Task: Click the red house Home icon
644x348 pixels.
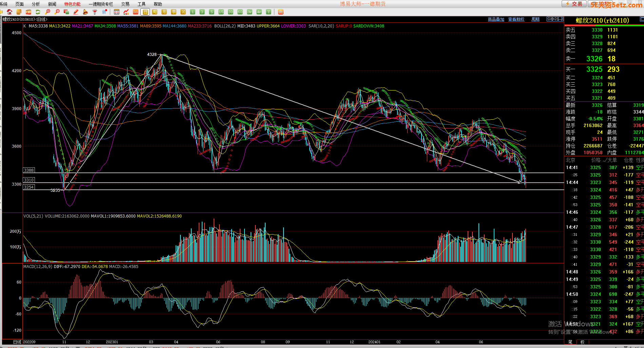Action: 9,12
